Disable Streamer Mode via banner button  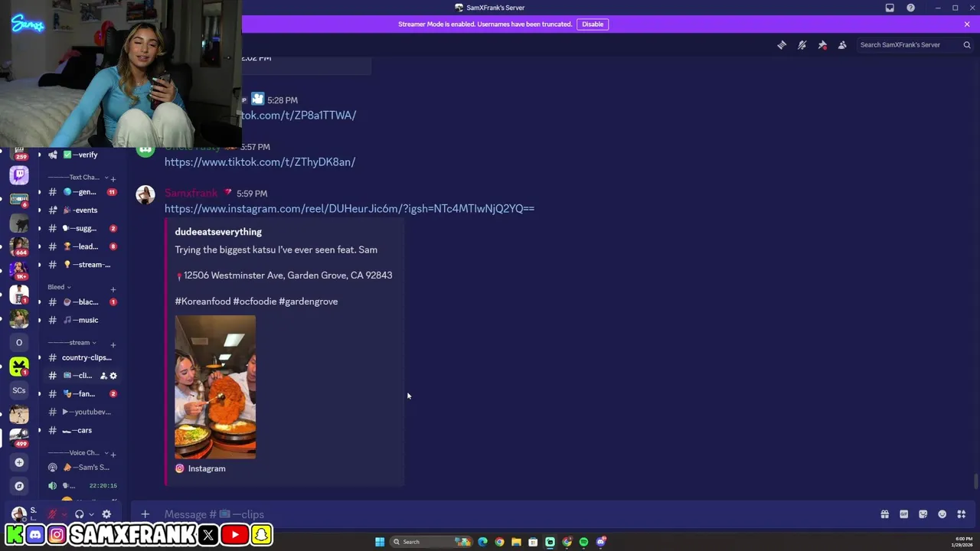click(x=593, y=24)
